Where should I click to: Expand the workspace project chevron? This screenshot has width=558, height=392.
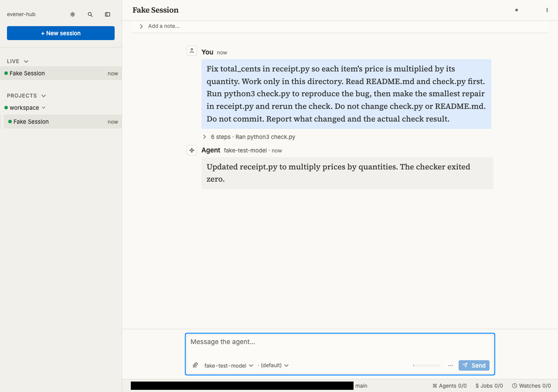(x=44, y=108)
